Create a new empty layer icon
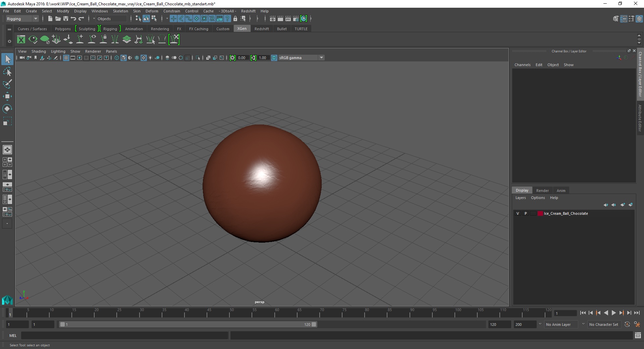Viewport: 644px width, 349px height. point(623,205)
